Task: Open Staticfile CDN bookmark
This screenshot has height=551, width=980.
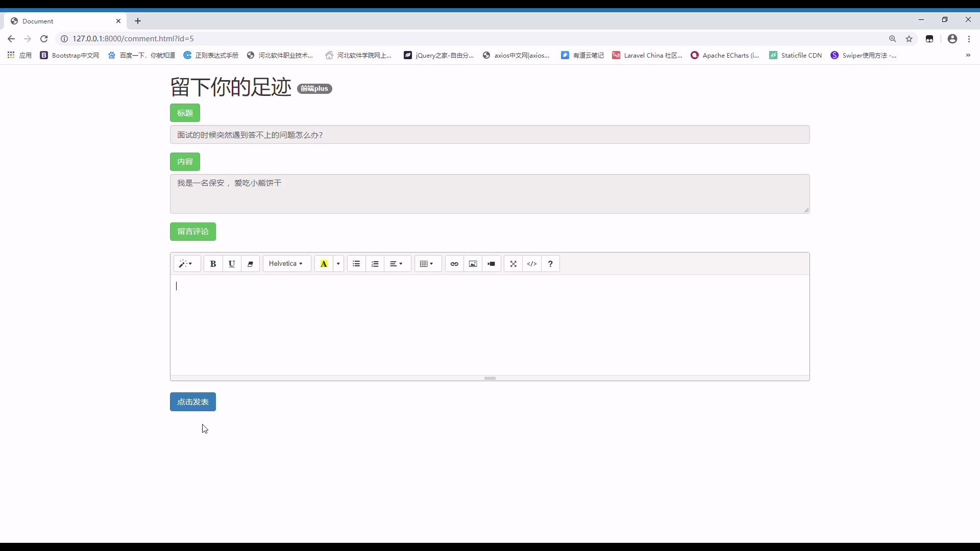Action: click(x=796, y=55)
